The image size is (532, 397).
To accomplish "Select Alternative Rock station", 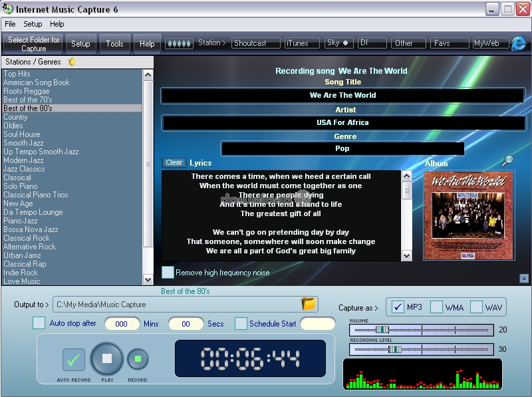I will tap(72, 247).
